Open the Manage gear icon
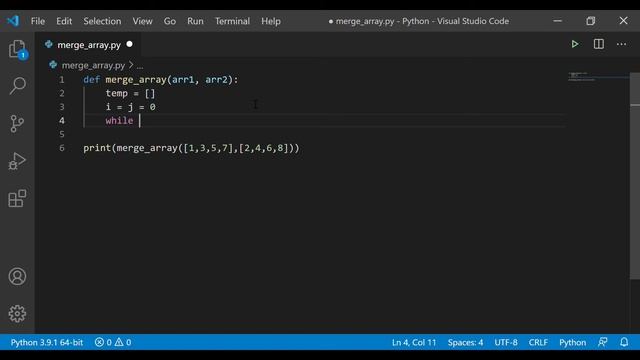Viewport: 640px width, 360px height. click(x=17, y=313)
